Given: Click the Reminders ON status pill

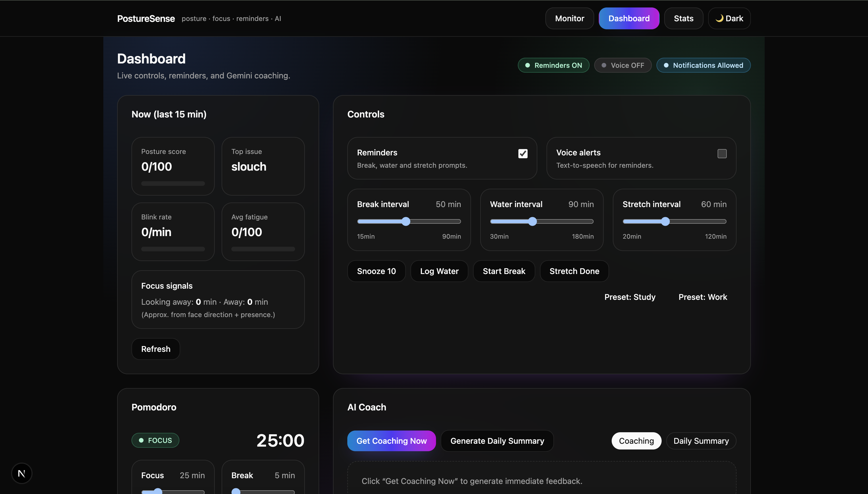Looking at the screenshot, I should [553, 65].
